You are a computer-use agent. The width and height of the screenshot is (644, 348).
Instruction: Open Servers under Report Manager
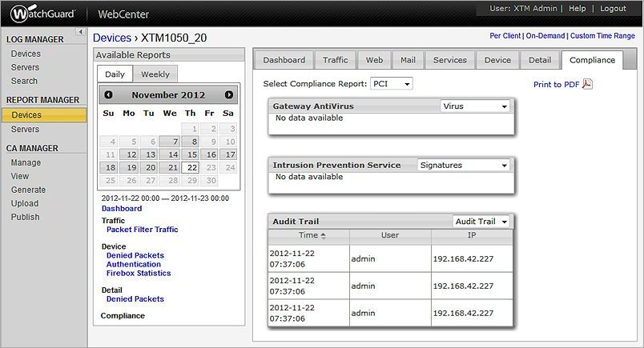pyautogui.click(x=25, y=130)
